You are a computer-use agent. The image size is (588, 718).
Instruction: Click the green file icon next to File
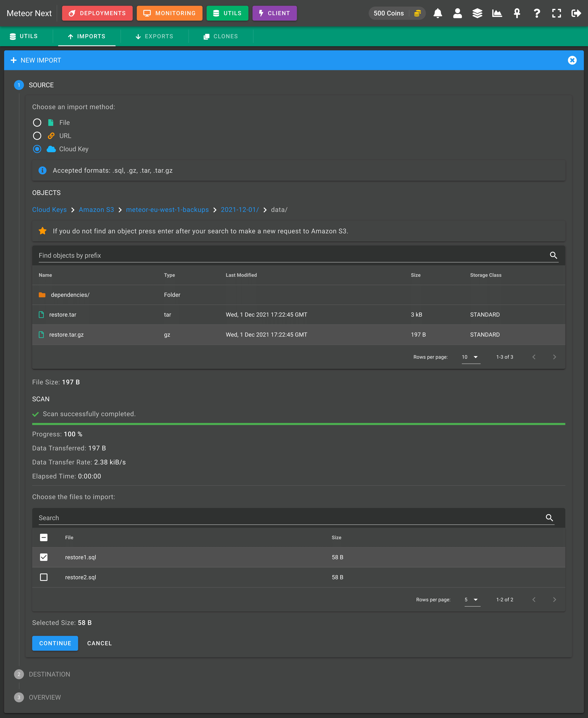[51, 123]
